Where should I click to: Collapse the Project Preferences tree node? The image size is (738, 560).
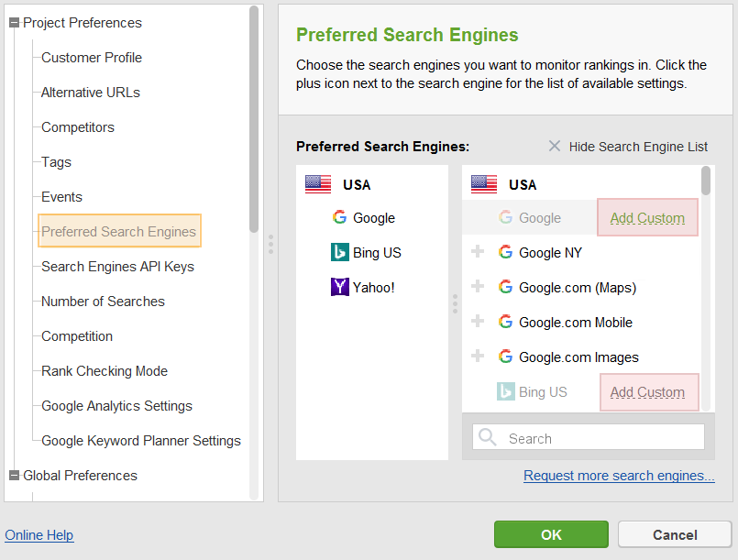[x=15, y=23]
